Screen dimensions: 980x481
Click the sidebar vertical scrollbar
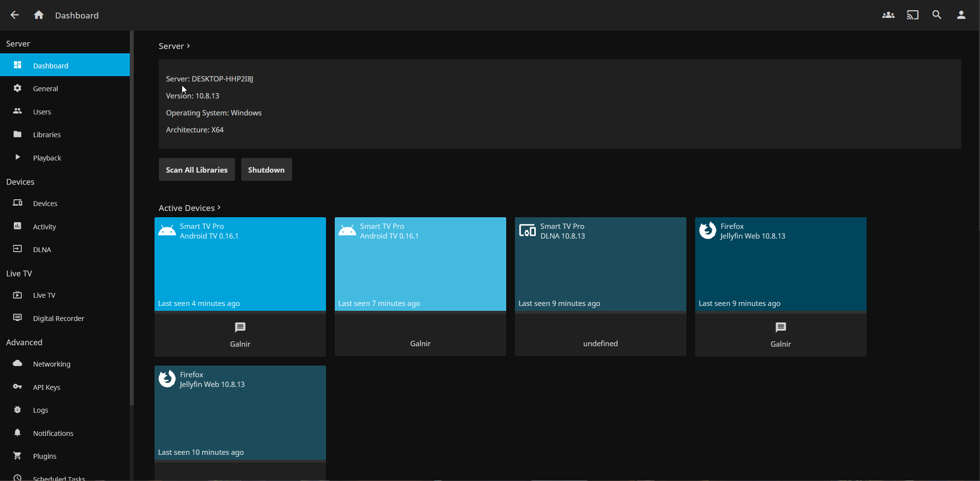[x=131, y=218]
